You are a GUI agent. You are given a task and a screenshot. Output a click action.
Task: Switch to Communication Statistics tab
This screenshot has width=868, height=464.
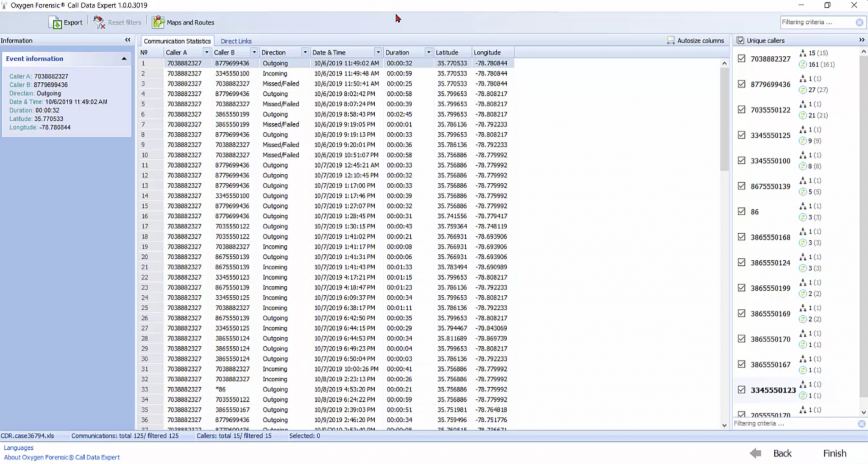(177, 41)
